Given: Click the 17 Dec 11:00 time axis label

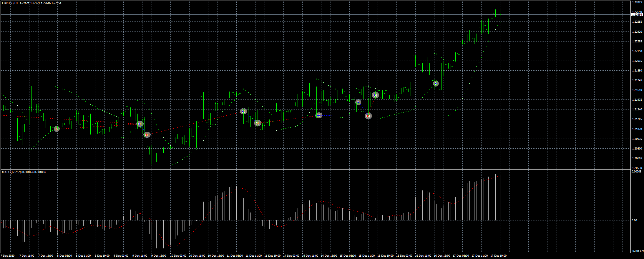Looking at the screenshot, I should point(479,256).
